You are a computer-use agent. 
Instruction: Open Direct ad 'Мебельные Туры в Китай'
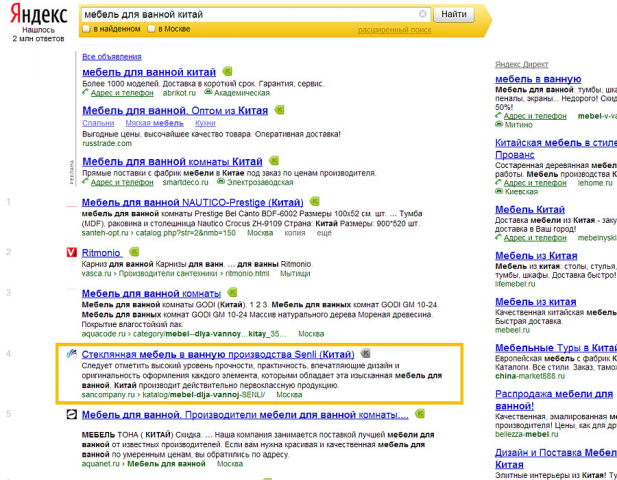click(556, 348)
